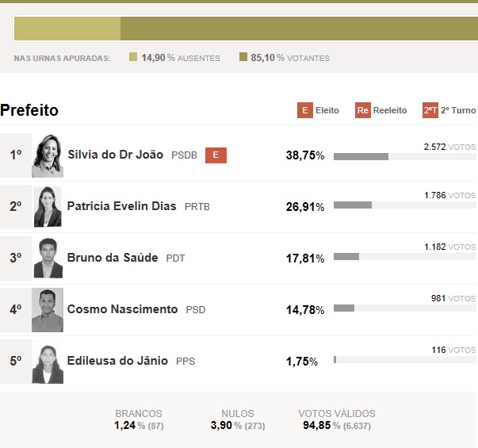Click Bruno da Saúde's portrait

point(48,258)
